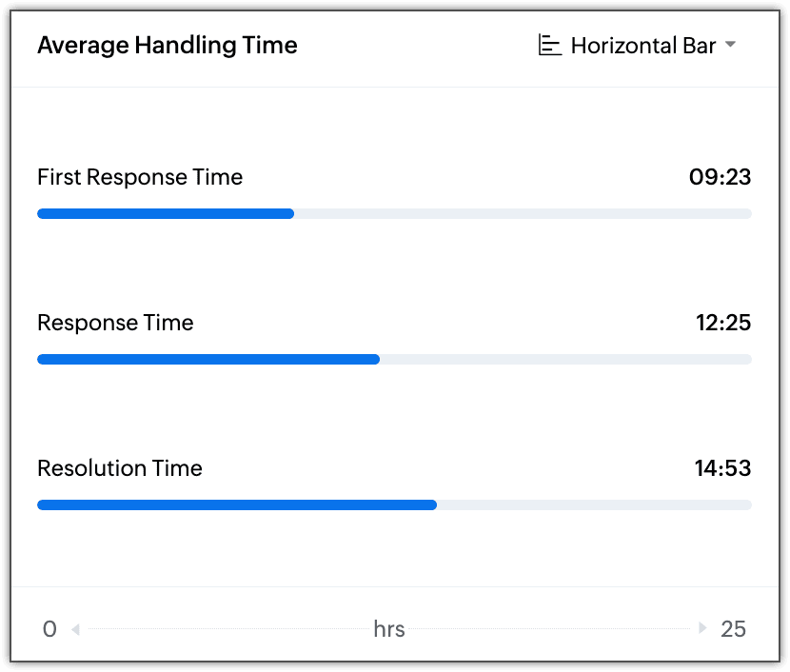Click the 25 axis maximum label
This screenshot has height=672, width=790.
(733, 629)
